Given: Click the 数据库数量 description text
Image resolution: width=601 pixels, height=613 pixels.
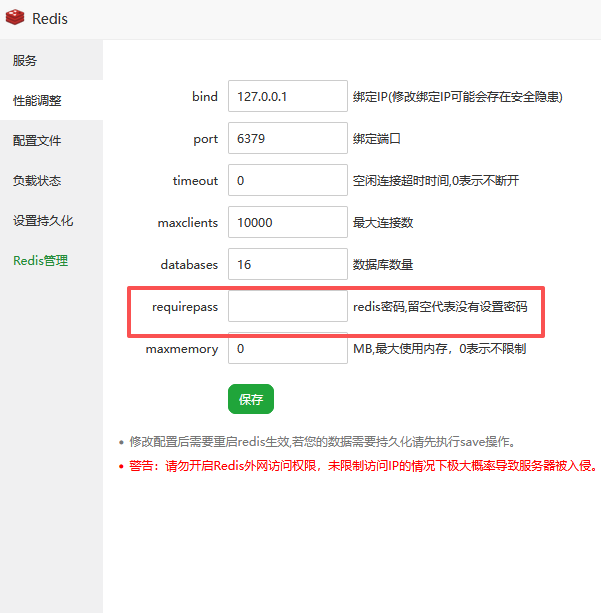Looking at the screenshot, I should point(383,265).
